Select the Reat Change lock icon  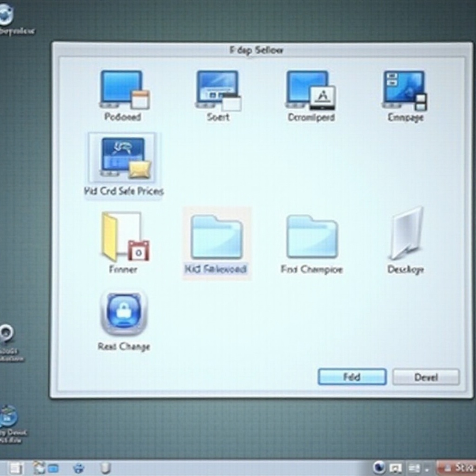(x=124, y=313)
